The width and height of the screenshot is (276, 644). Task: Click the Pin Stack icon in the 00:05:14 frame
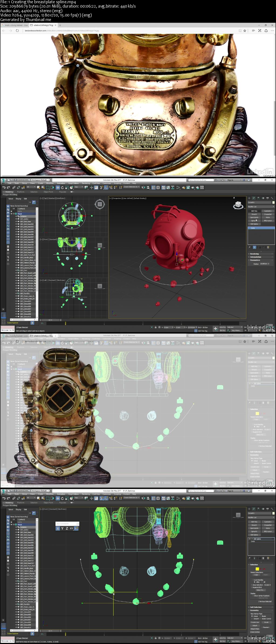click(x=249, y=558)
